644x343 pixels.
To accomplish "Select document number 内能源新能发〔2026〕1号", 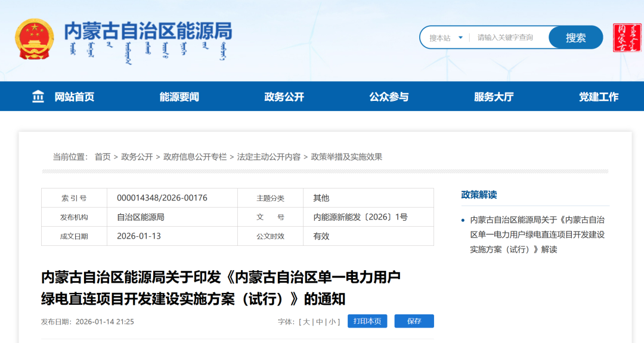I will [361, 217].
